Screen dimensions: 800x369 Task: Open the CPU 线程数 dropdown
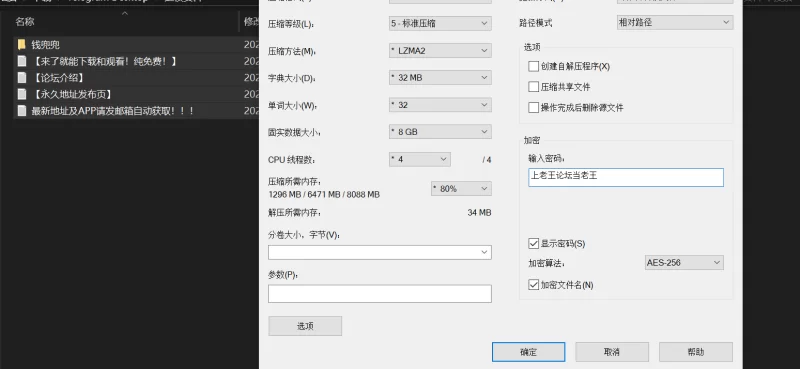(x=420, y=159)
